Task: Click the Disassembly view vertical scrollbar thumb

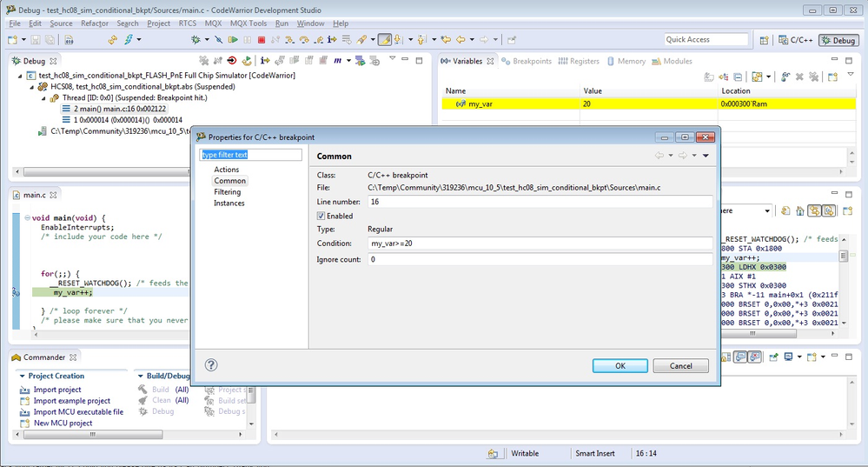Action: [x=844, y=256]
